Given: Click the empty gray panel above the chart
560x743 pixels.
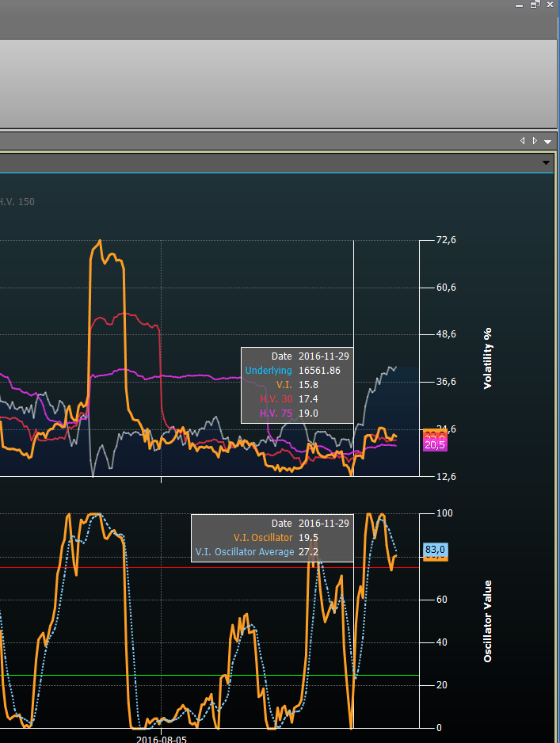Looking at the screenshot, I should pyautogui.click(x=278, y=83).
